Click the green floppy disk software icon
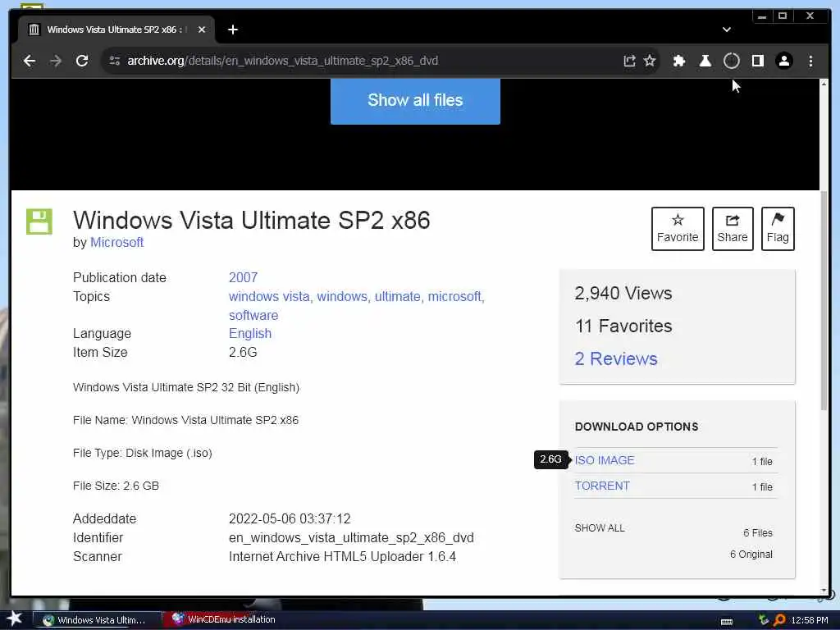The image size is (840, 630). pyautogui.click(x=39, y=221)
